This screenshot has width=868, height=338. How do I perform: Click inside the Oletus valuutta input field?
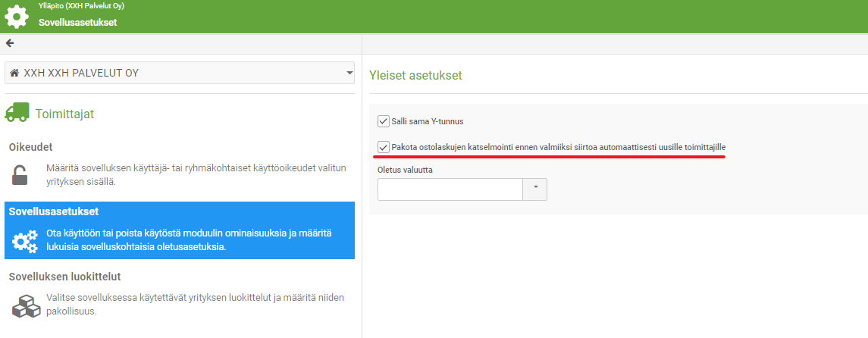[x=450, y=189]
